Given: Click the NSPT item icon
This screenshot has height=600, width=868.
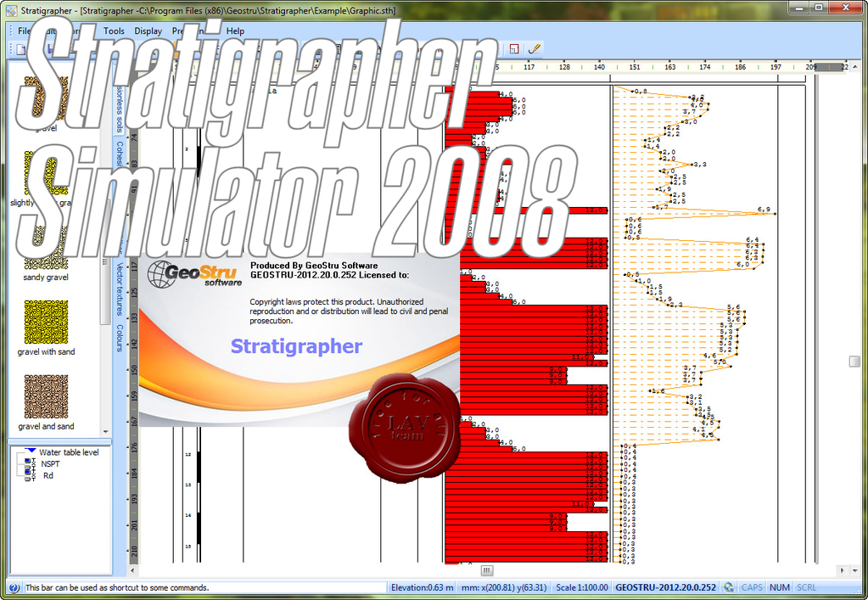Looking at the screenshot, I should (x=31, y=464).
